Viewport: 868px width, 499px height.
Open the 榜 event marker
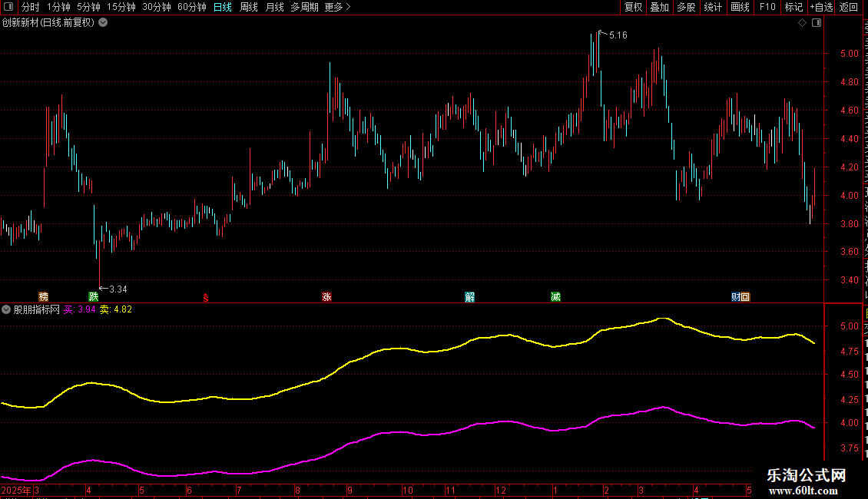44,297
